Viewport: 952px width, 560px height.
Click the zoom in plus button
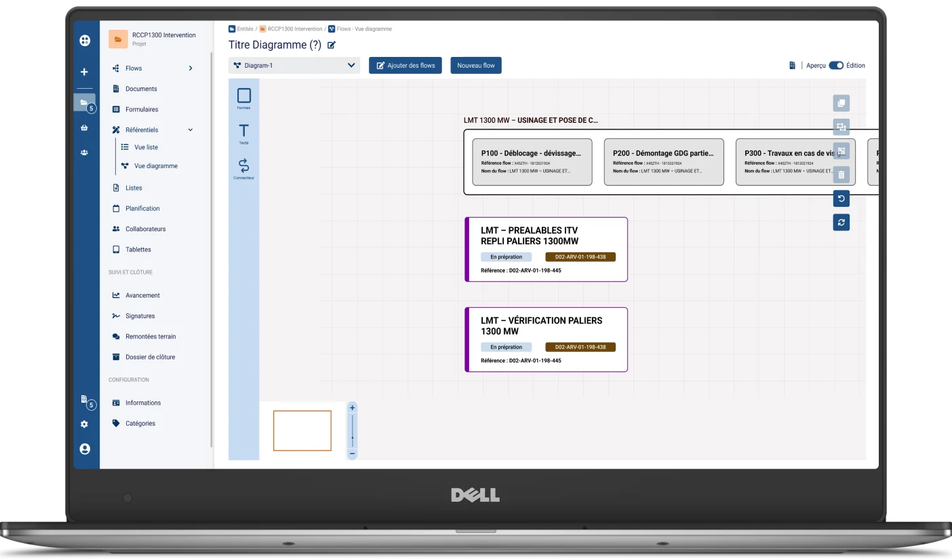(353, 408)
